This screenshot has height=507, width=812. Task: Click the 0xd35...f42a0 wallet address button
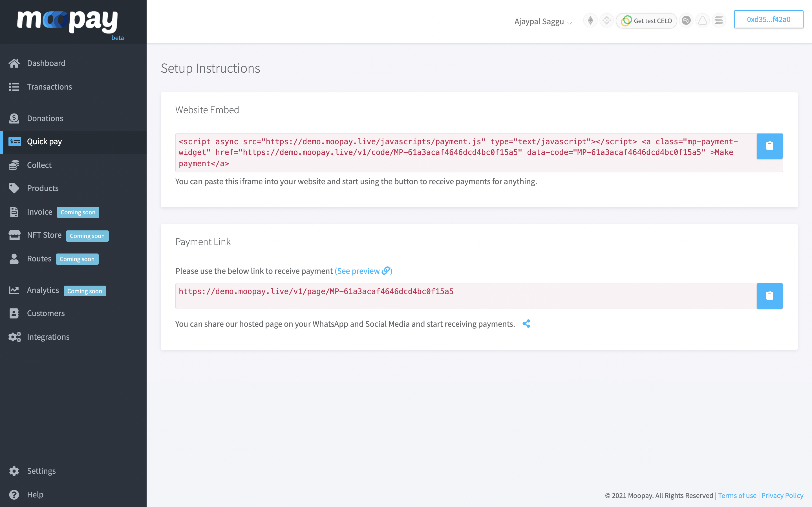pos(768,19)
